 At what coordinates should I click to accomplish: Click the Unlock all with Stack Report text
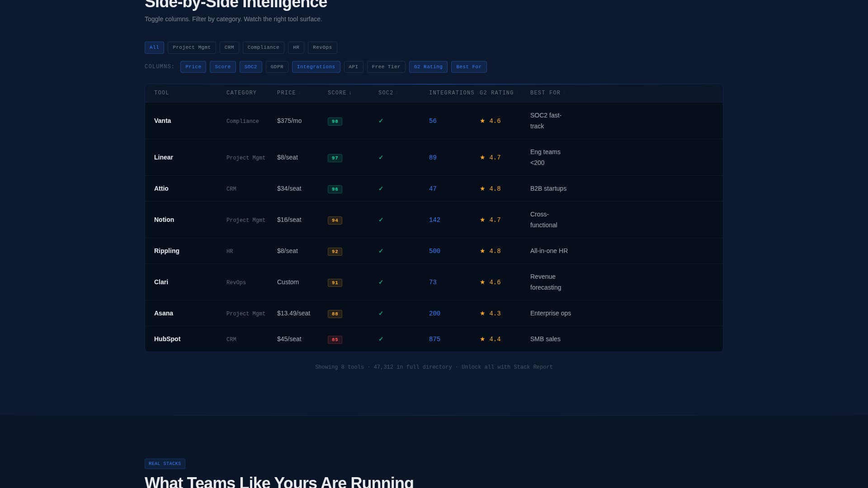click(507, 367)
